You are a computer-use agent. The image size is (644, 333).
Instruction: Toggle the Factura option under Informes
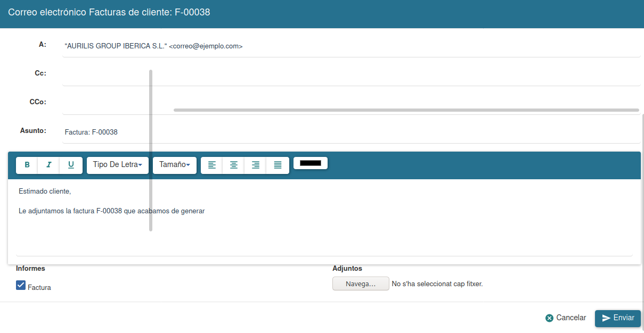[20, 285]
